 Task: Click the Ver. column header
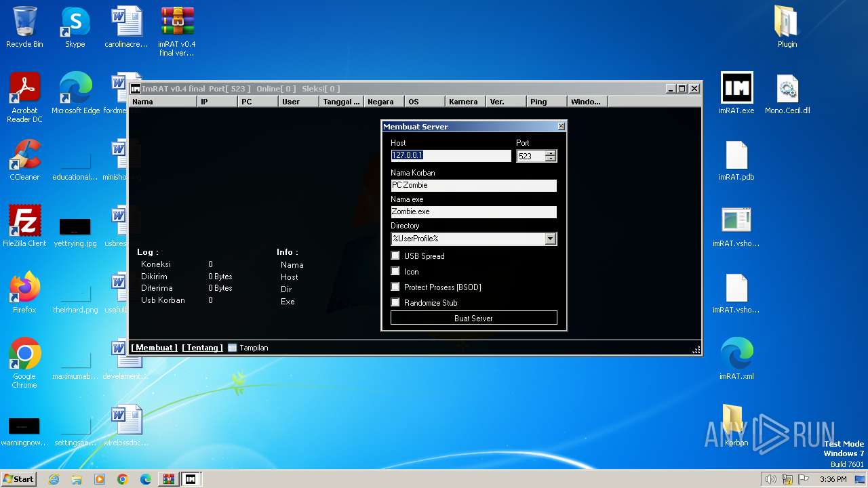pyautogui.click(x=506, y=102)
